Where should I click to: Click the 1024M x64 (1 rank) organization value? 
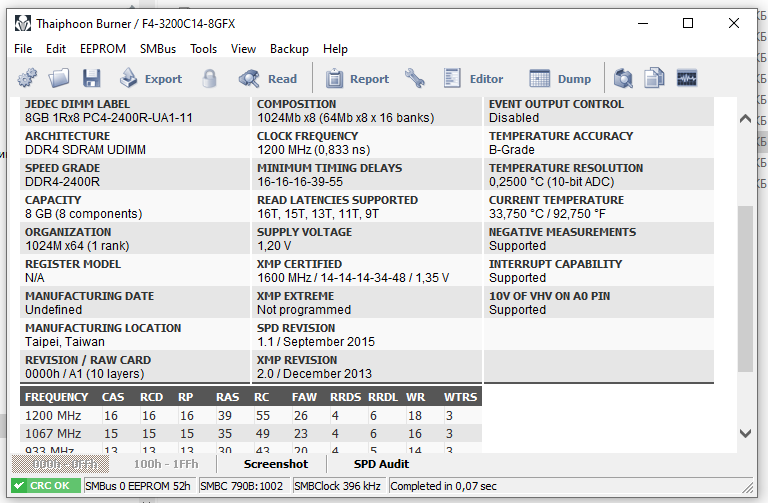77,246
